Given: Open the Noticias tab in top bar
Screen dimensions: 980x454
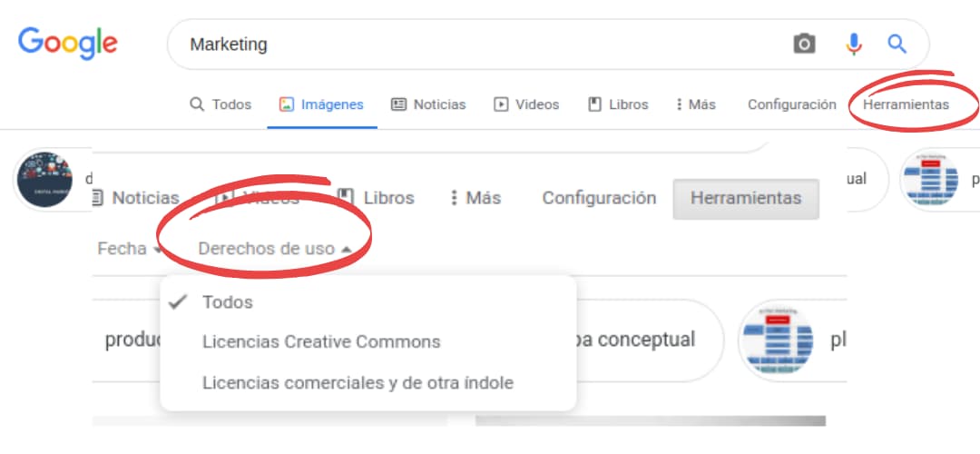Looking at the screenshot, I should 428,104.
